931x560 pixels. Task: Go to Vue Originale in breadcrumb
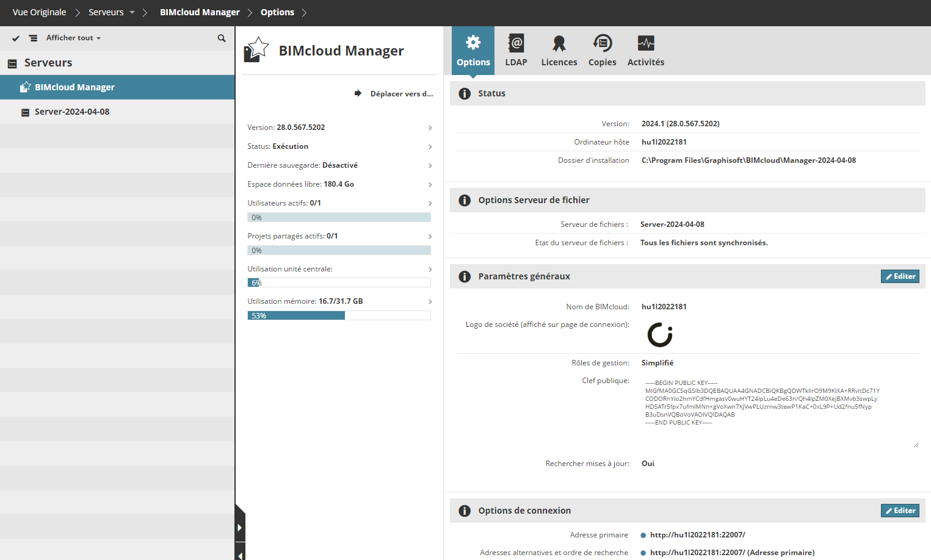[39, 12]
